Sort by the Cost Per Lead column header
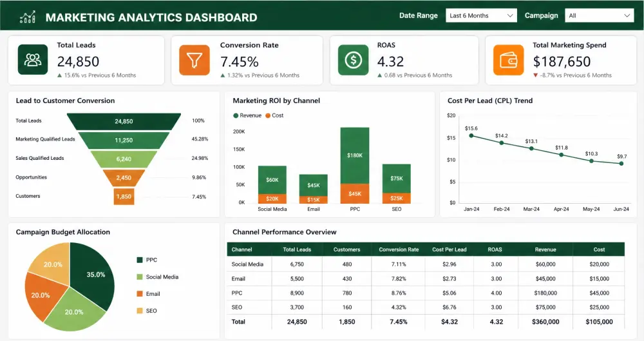 pos(450,249)
